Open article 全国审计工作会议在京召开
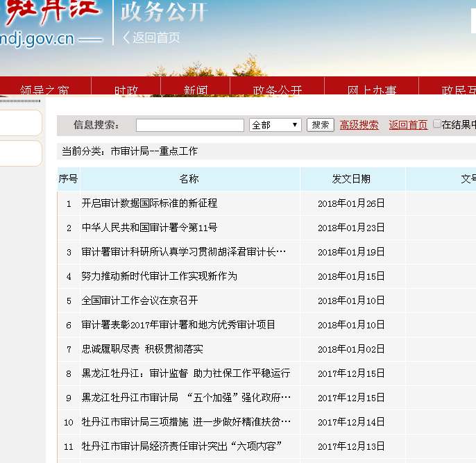 [139, 301]
